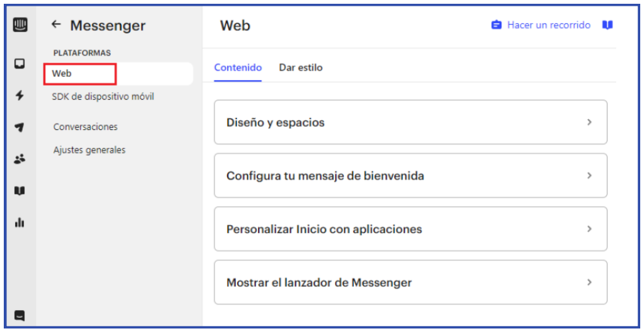The width and height of the screenshot is (644, 331).
Task: Select SDK de dispositivo móvil platform
Action: [103, 96]
